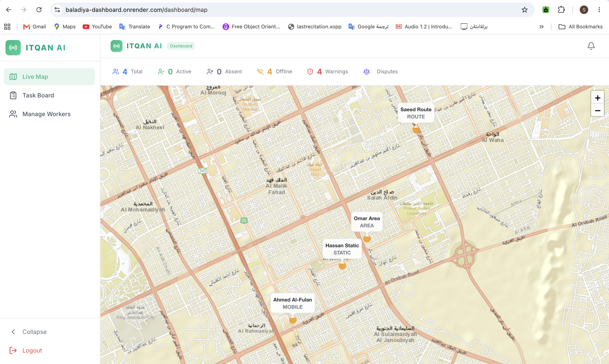Select Saeed Route map marker
Viewport: 609px width, 364px height.
point(416,129)
